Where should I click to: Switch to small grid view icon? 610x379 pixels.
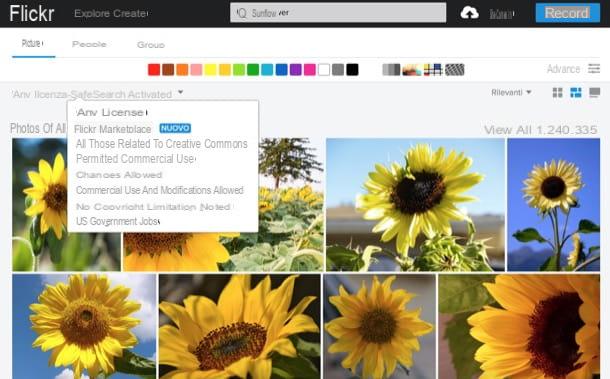(557, 93)
